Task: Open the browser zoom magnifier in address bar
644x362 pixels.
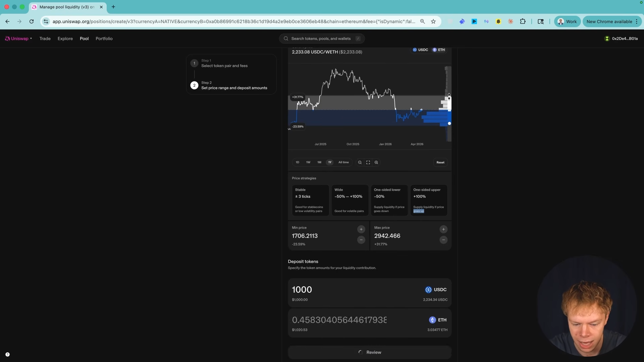Action: pyautogui.click(x=423, y=21)
